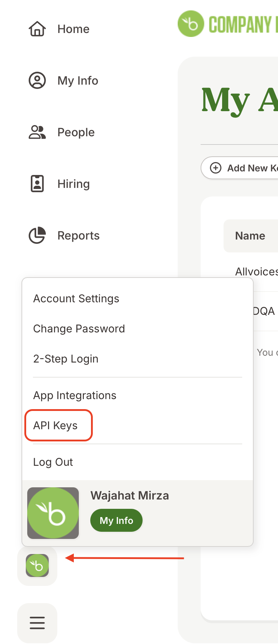Click the large profile avatar in popup

(x=53, y=513)
